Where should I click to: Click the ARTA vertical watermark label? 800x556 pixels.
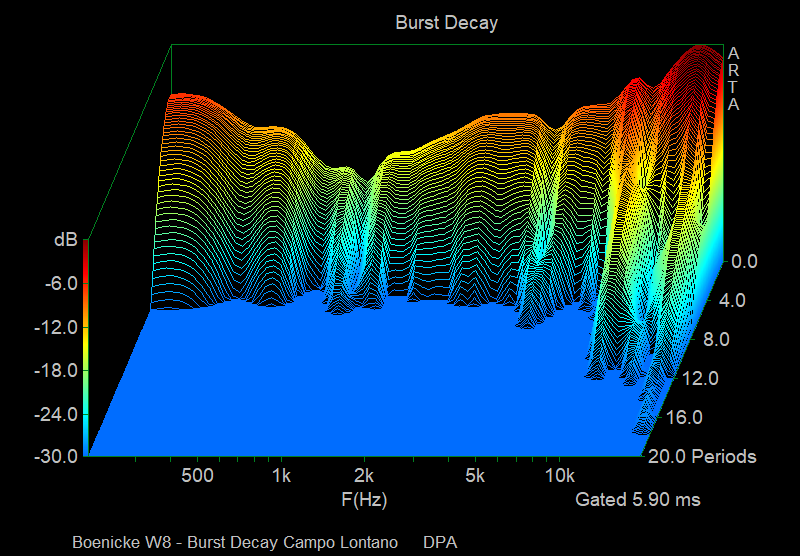tap(734, 79)
